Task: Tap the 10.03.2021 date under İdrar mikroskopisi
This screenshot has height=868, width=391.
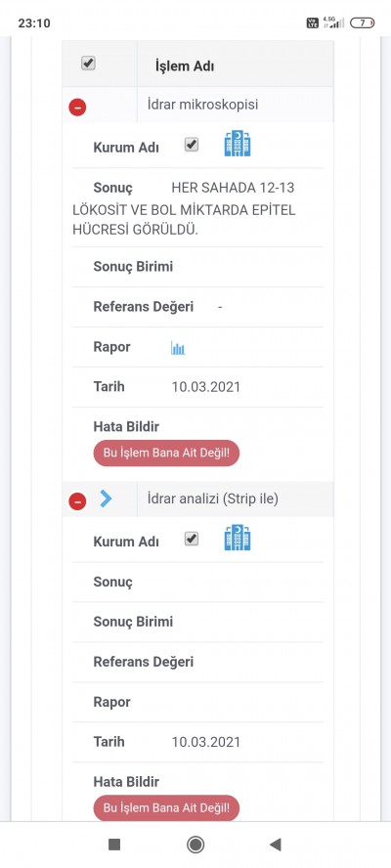Action: point(206,386)
